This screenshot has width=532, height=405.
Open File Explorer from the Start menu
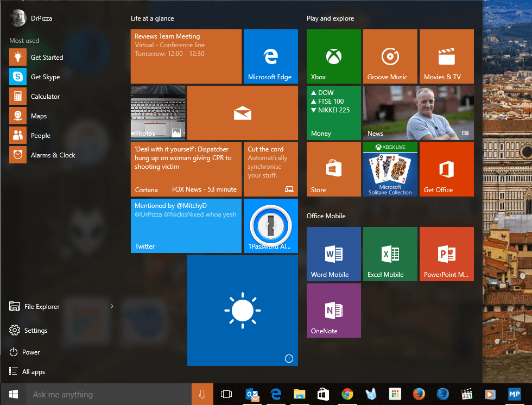(x=34, y=306)
